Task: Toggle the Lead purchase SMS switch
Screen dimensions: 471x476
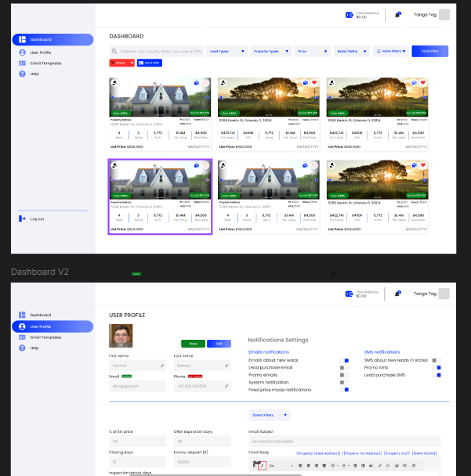Action: (x=437, y=375)
